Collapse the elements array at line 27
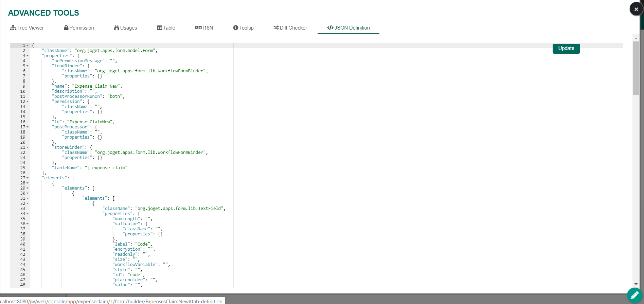Image resolution: width=644 pixels, height=304 pixels. [x=28, y=178]
